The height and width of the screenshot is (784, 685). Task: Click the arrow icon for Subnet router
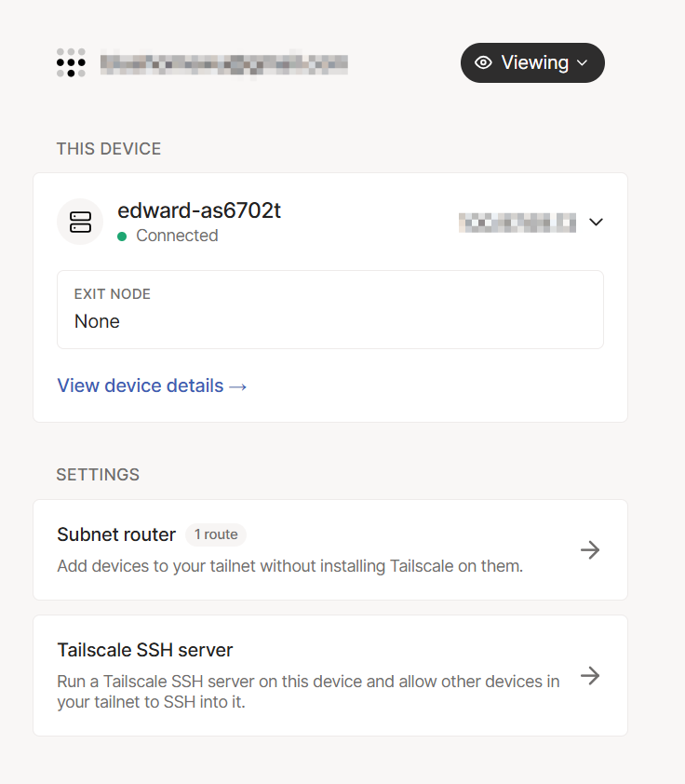pos(590,549)
